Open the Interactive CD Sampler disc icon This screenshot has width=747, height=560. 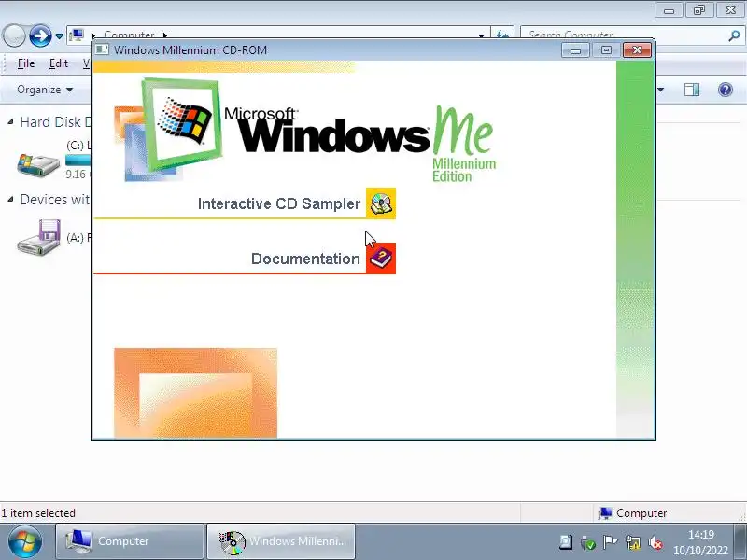[x=381, y=203]
